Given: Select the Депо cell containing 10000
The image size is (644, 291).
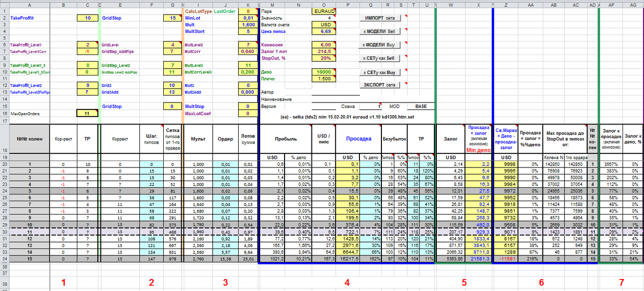Looking at the screenshot, I should (x=324, y=72).
